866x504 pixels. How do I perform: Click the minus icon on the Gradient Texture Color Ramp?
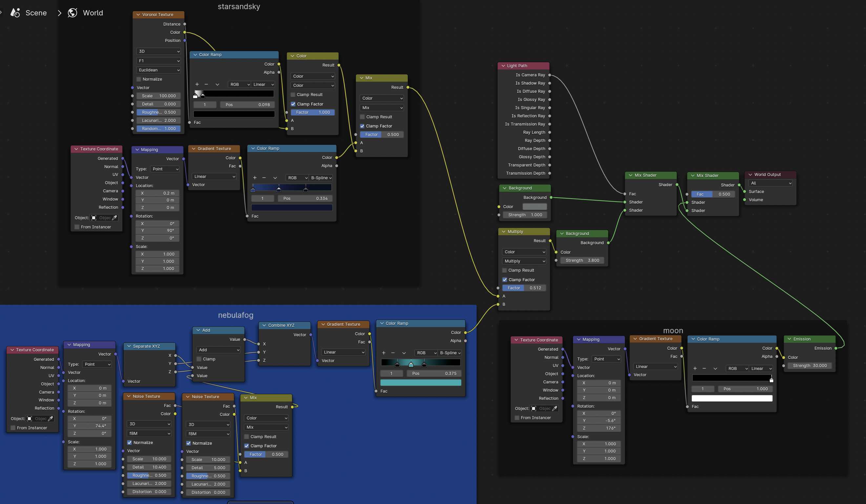tap(264, 178)
